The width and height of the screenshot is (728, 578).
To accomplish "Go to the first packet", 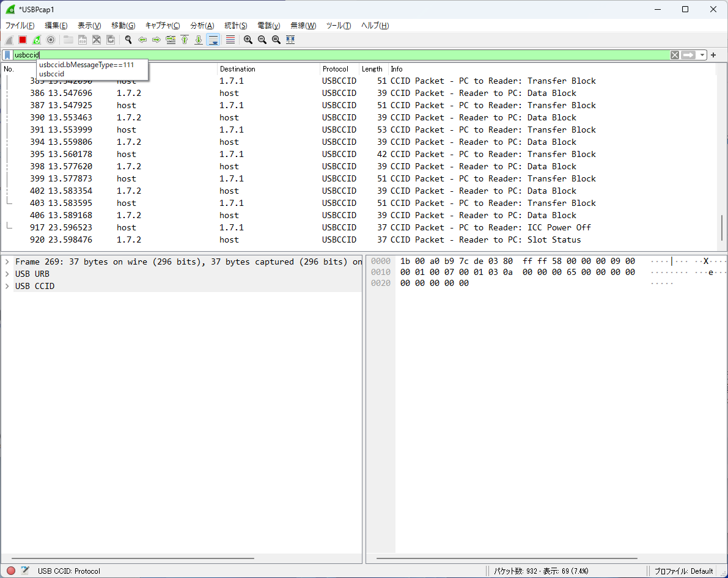I will [x=185, y=40].
